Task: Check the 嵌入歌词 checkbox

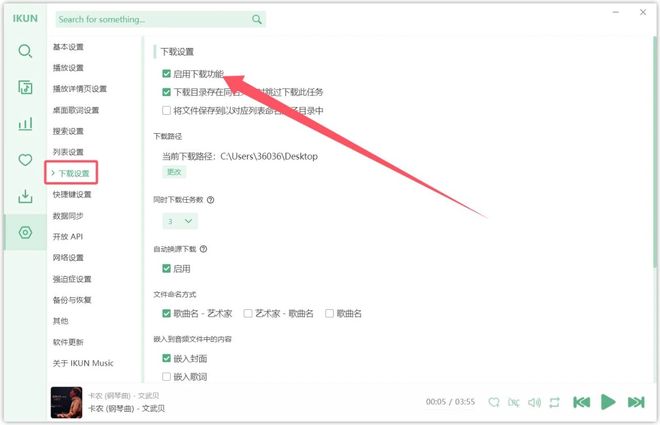Action: click(167, 376)
